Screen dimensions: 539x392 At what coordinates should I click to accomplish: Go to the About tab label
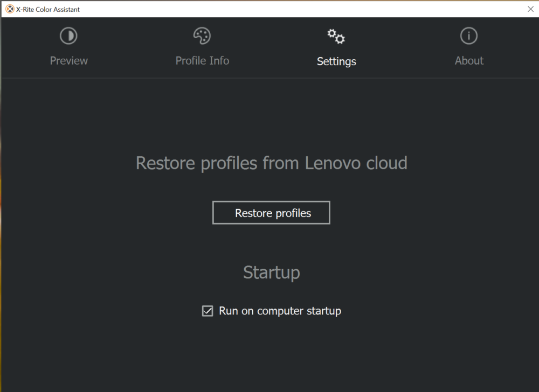pyautogui.click(x=469, y=61)
